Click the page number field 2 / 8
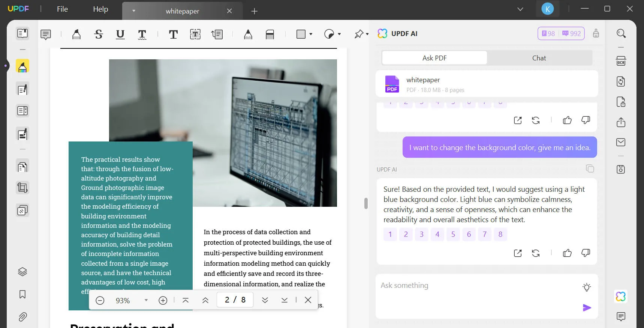This screenshot has width=644, height=328. [235, 299]
